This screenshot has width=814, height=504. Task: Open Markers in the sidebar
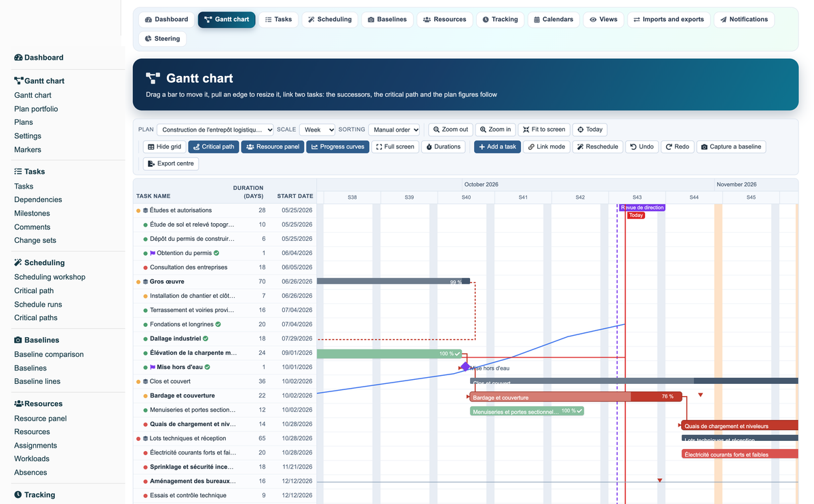(28, 150)
